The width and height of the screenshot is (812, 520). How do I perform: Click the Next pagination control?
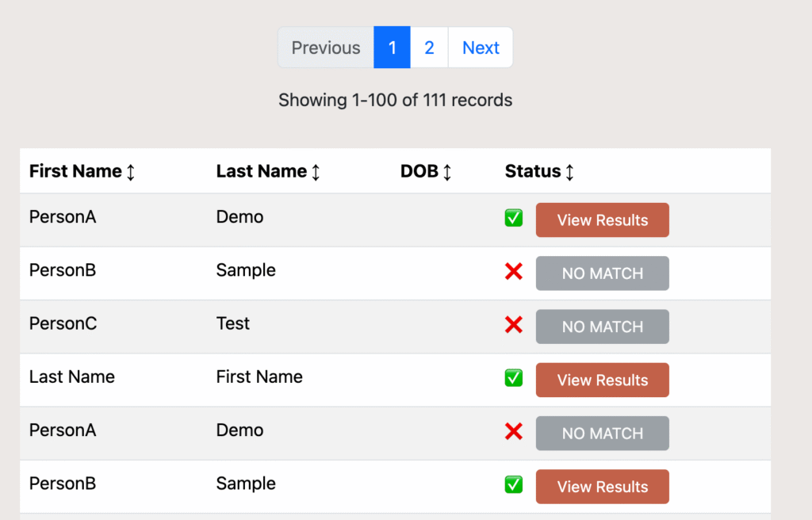tap(481, 48)
